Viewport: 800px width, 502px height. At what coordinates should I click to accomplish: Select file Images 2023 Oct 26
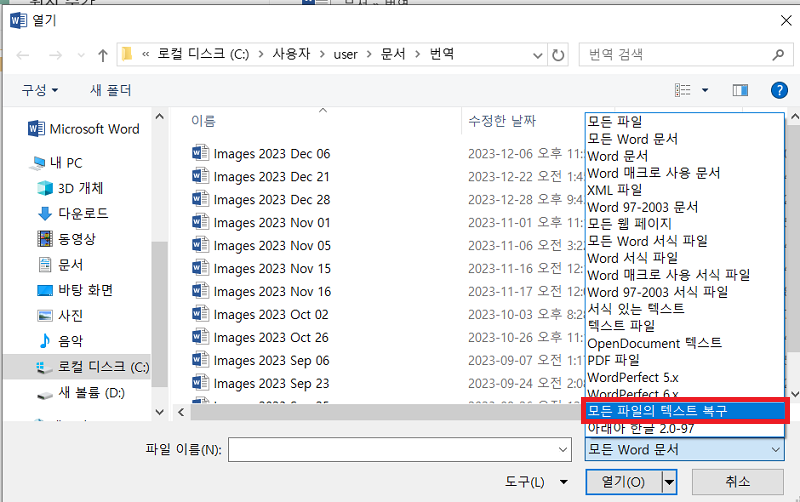pos(260,337)
